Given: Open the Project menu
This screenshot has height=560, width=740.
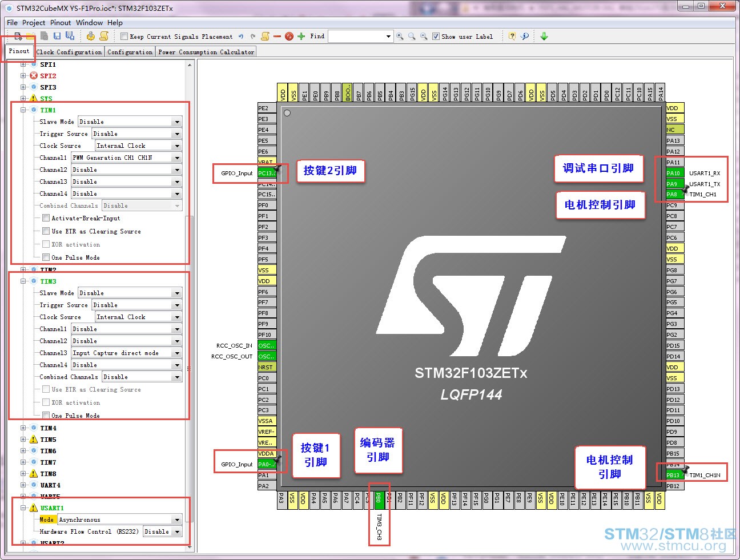Looking at the screenshot, I should point(34,23).
